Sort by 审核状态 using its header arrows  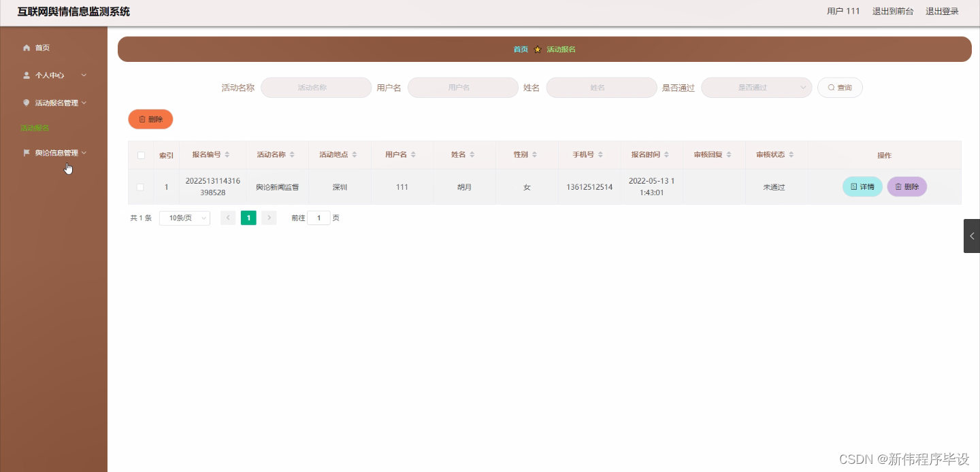click(x=791, y=155)
